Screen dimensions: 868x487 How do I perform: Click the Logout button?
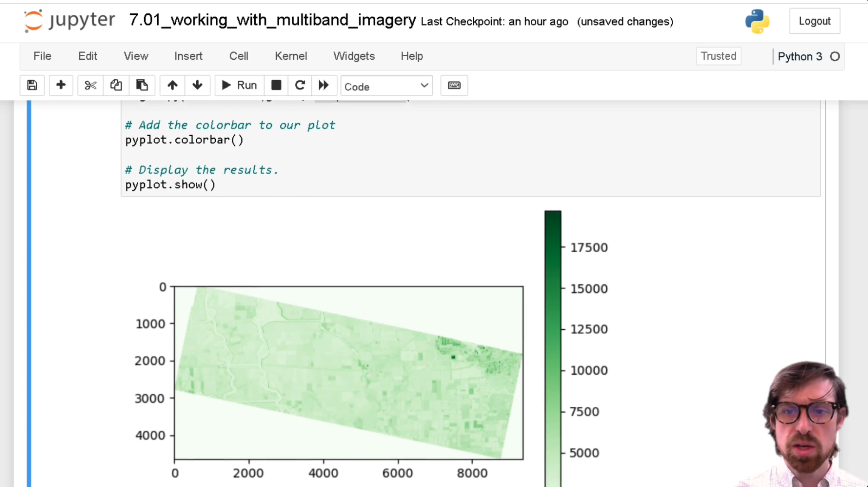click(814, 21)
